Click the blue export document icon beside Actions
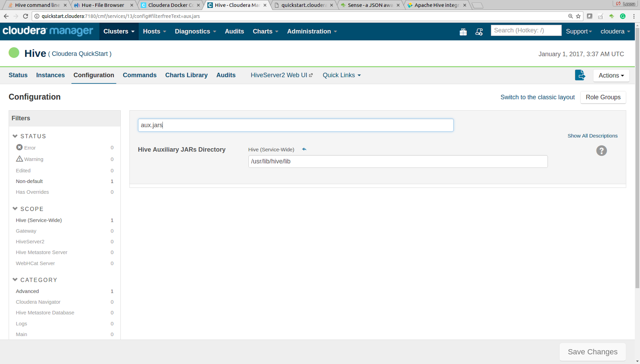The height and width of the screenshot is (364, 640). [x=580, y=75]
